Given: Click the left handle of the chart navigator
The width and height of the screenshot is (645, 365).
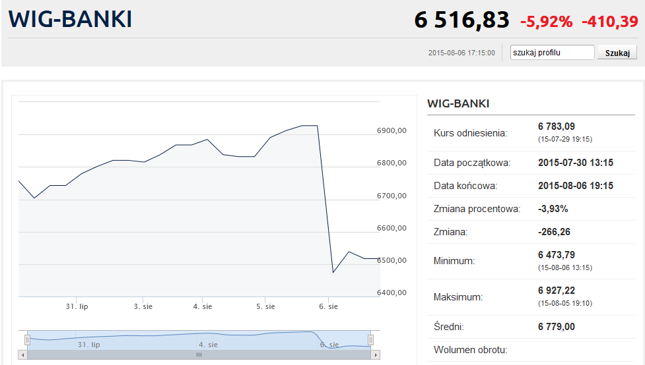Looking at the screenshot, I should tap(27, 340).
